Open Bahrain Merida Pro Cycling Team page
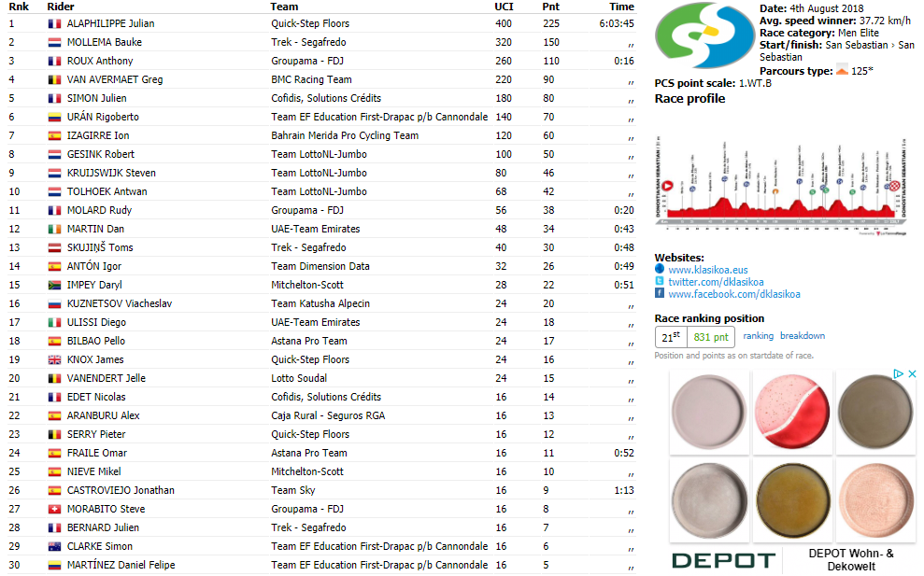This screenshot has height=576, width=924. point(345,135)
